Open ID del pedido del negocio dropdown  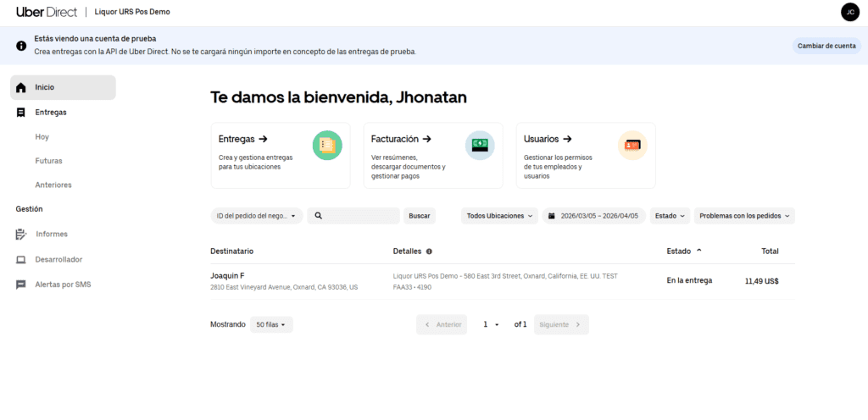tap(257, 216)
